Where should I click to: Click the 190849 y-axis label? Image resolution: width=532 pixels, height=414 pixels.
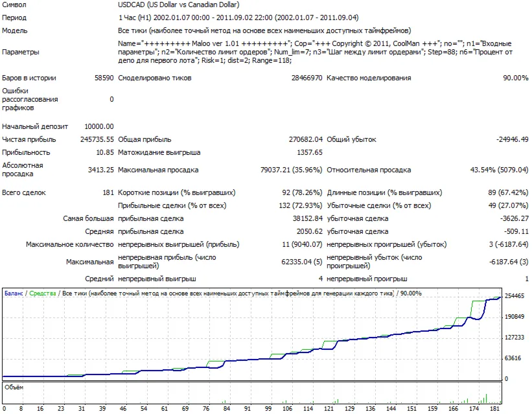515,317
